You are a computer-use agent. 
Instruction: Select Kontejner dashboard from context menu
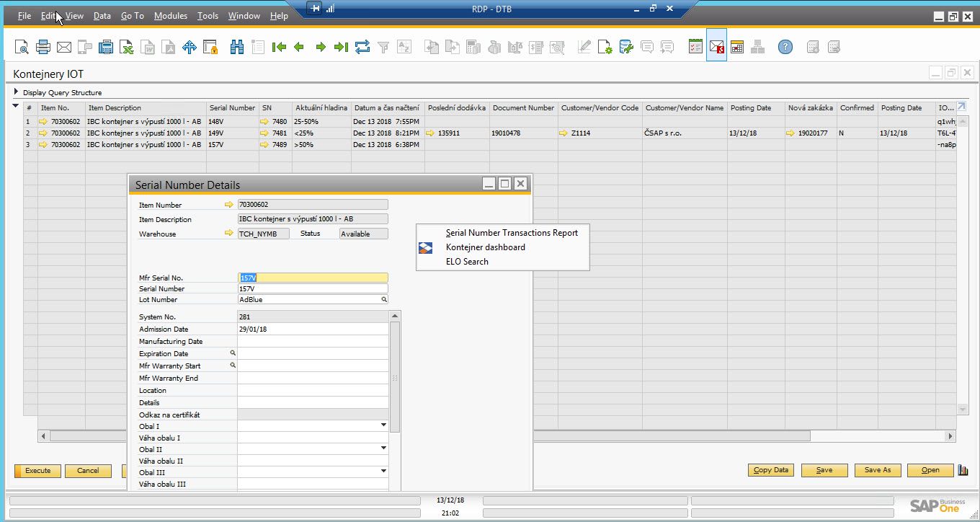click(x=485, y=247)
